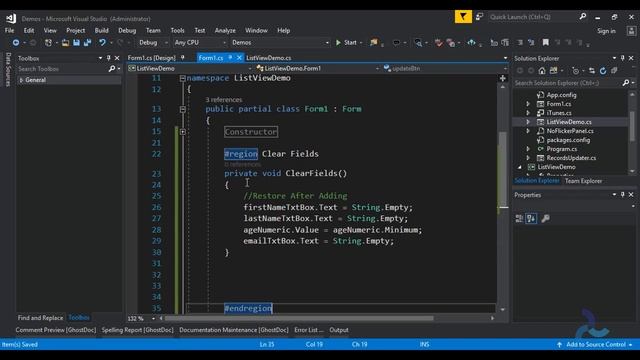Open the Output window tab
Screen dimensions: 640x360
point(339,330)
